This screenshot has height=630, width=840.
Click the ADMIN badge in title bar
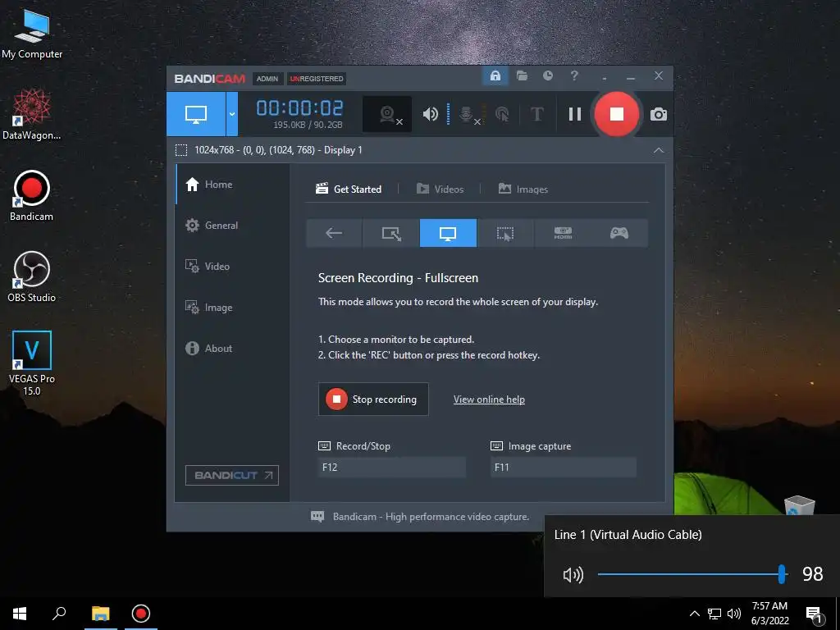(x=267, y=79)
